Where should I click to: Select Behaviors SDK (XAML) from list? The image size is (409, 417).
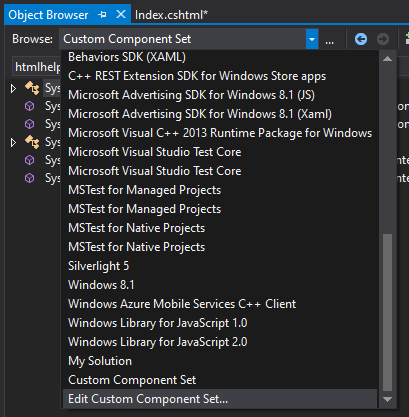click(x=220, y=57)
